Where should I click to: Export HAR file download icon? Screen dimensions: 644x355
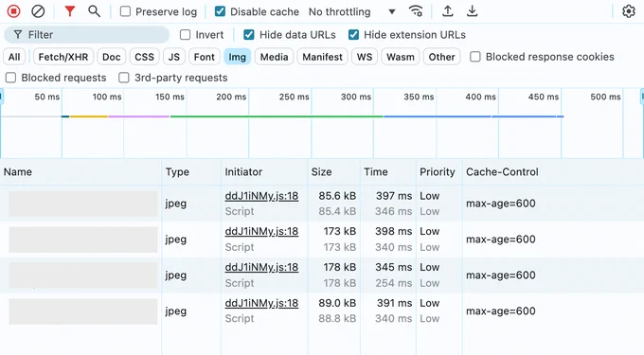point(473,11)
